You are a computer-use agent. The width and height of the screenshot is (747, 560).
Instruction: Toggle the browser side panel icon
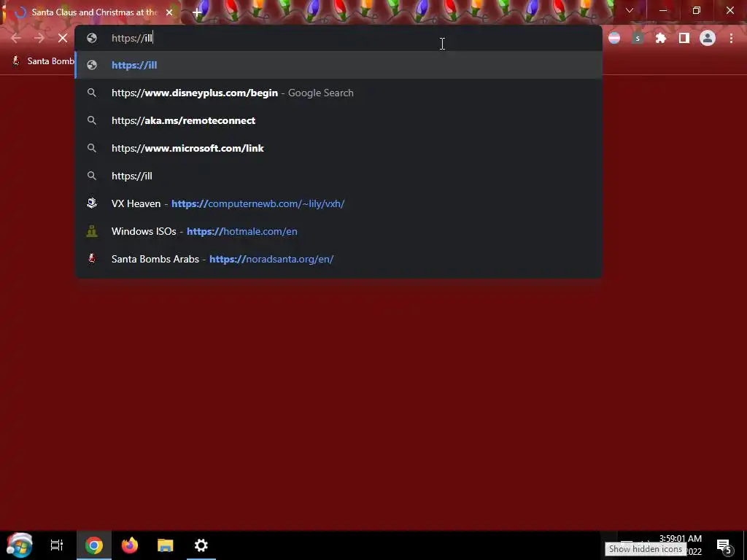[x=684, y=38]
